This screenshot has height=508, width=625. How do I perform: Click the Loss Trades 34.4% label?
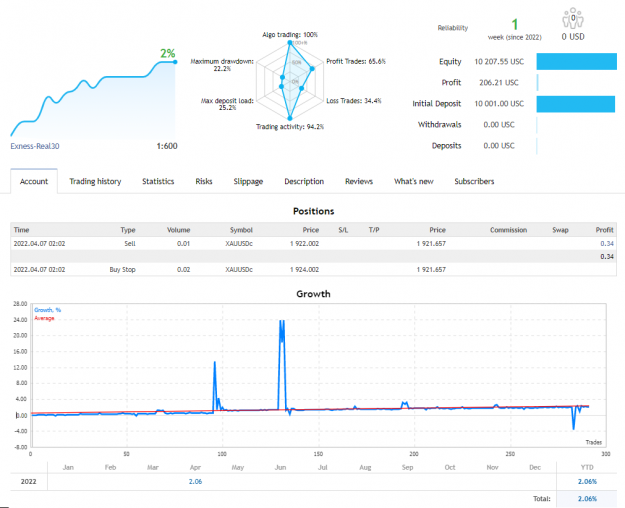(x=354, y=101)
